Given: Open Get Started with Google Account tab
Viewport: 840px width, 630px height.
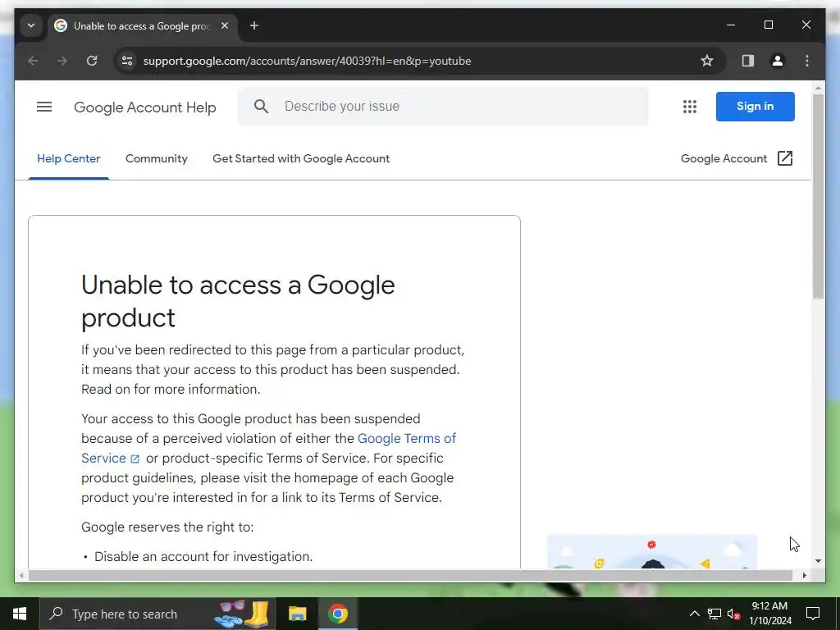Looking at the screenshot, I should [301, 158].
